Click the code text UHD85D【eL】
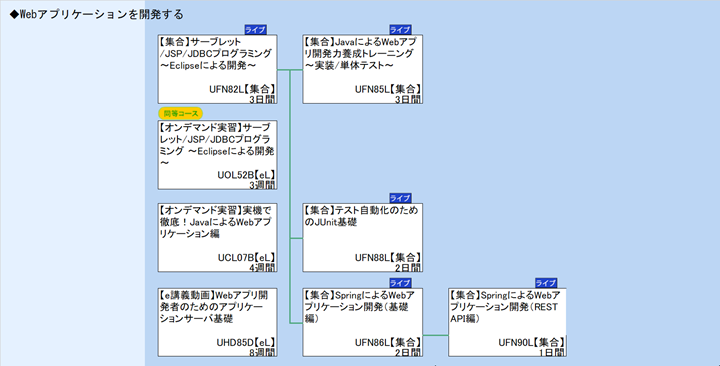Screen dimensions: 720x366 coord(246,343)
